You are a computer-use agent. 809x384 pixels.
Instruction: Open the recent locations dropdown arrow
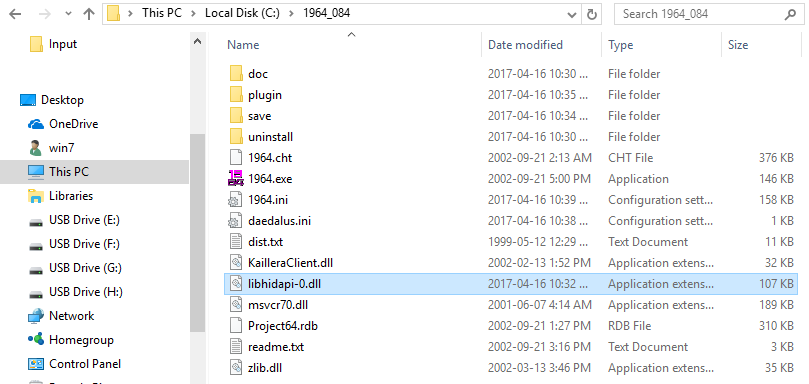68,14
